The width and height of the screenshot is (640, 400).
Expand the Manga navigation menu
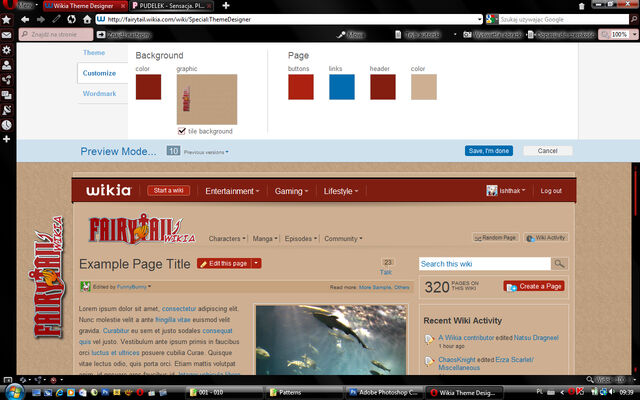coord(265,239)
